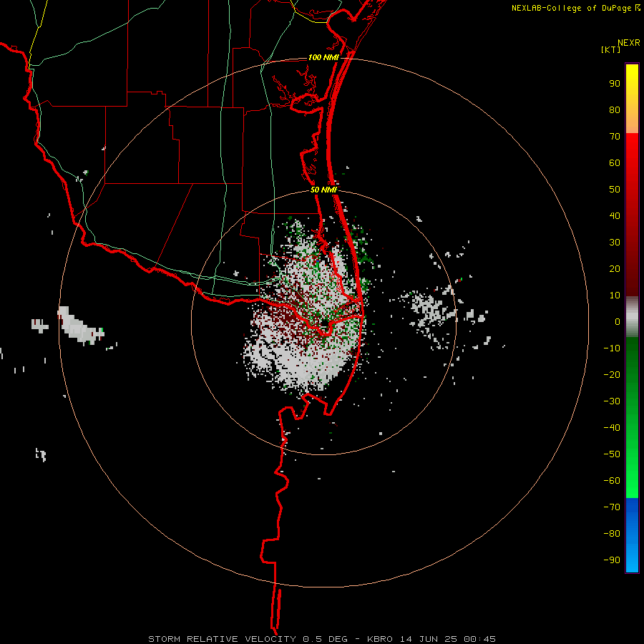Click the -70 value on velocity scale

(x=612, y=507)
